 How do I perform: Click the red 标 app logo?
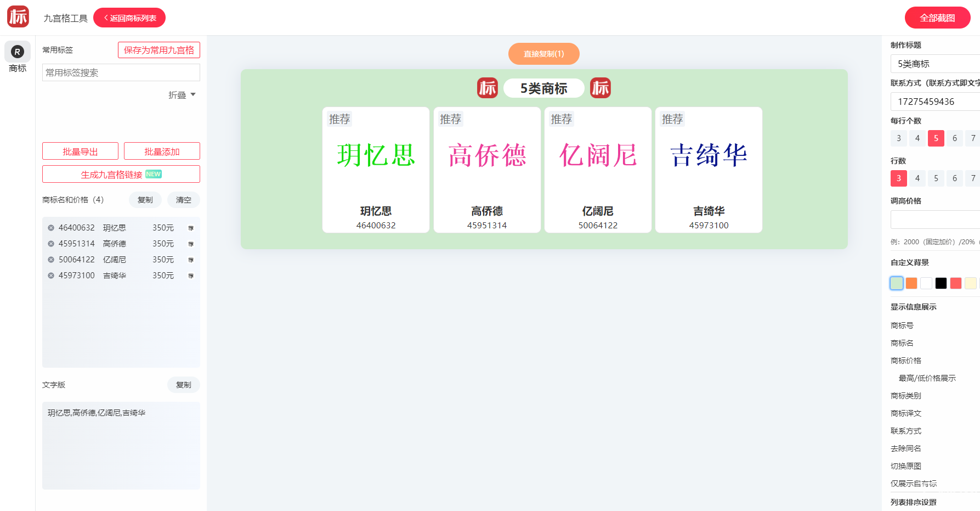(x=18, y=17)
